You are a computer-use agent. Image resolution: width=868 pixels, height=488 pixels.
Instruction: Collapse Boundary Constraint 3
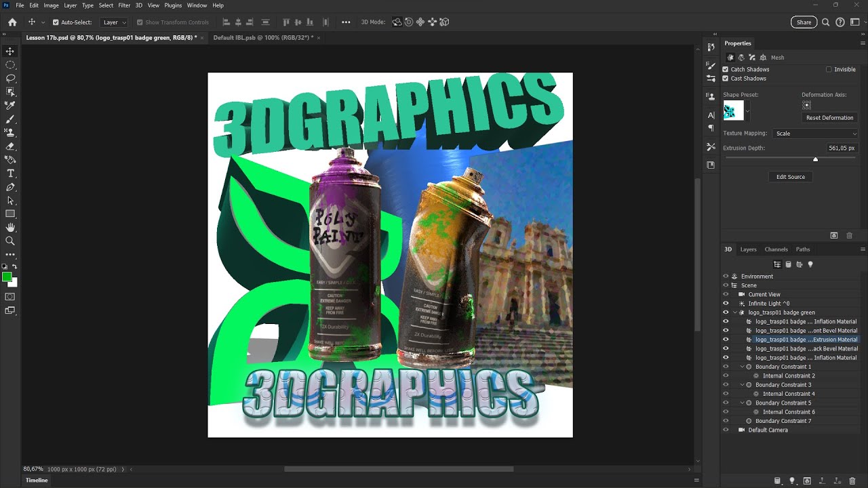[743, 385]
